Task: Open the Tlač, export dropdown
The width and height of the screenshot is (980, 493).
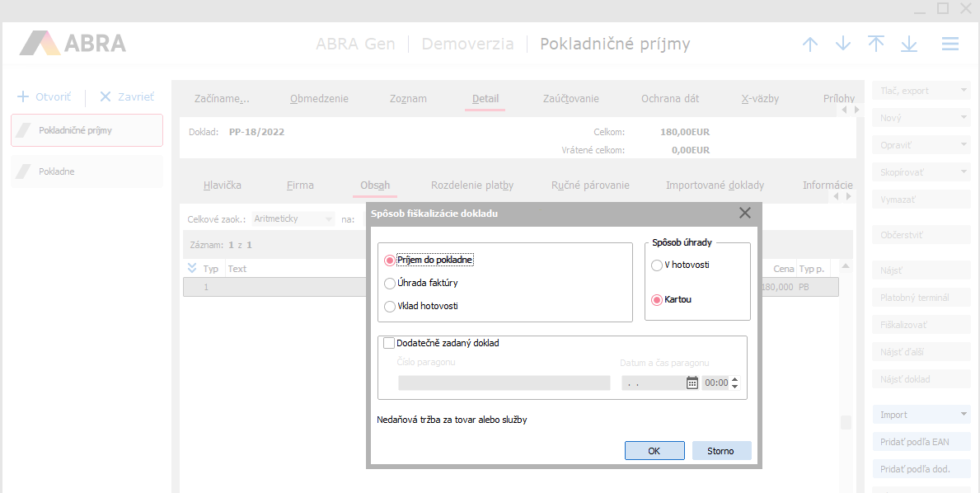Action: click(x=964, y=91)
